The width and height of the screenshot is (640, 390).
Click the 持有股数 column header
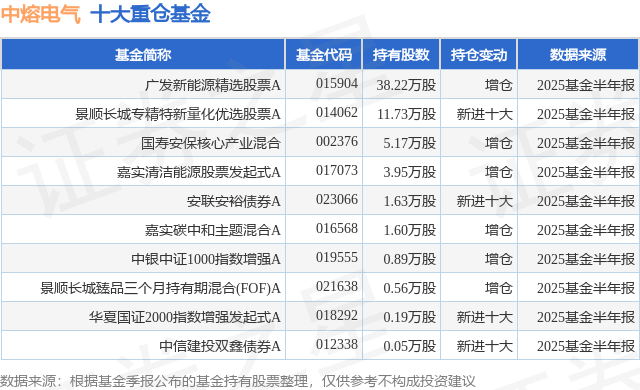401,55
